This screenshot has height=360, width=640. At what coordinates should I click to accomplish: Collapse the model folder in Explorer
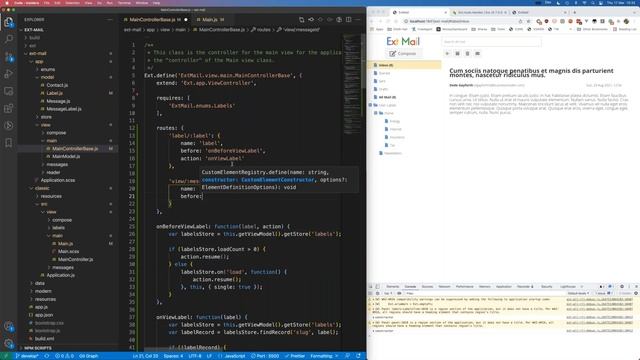pyautogui.click(x=47, y=77)
